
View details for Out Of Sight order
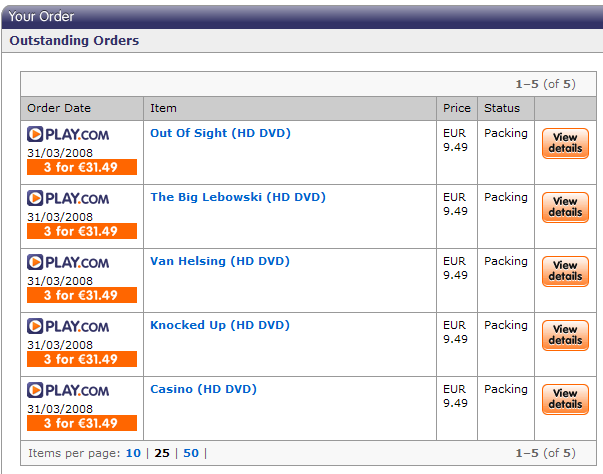coord(565,143)
